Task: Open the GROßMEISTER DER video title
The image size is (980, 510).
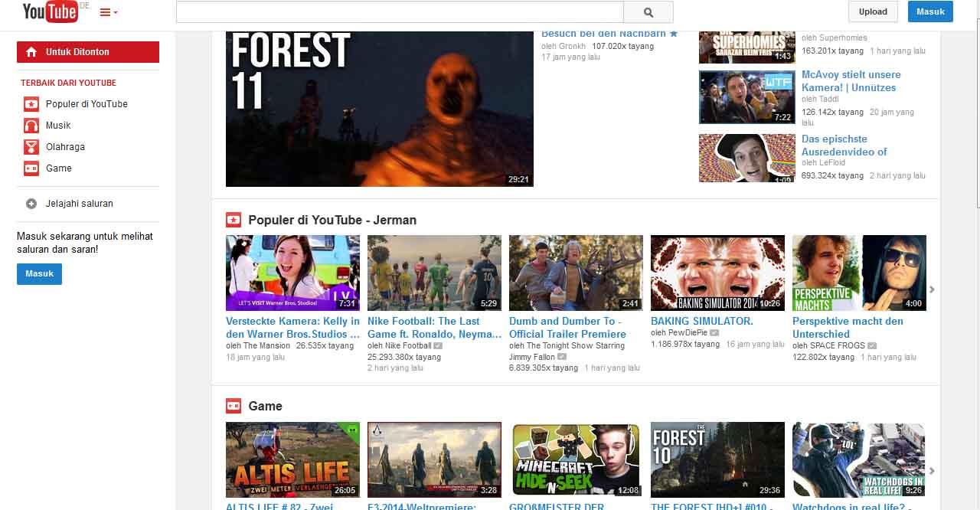Action: [557, 506]
